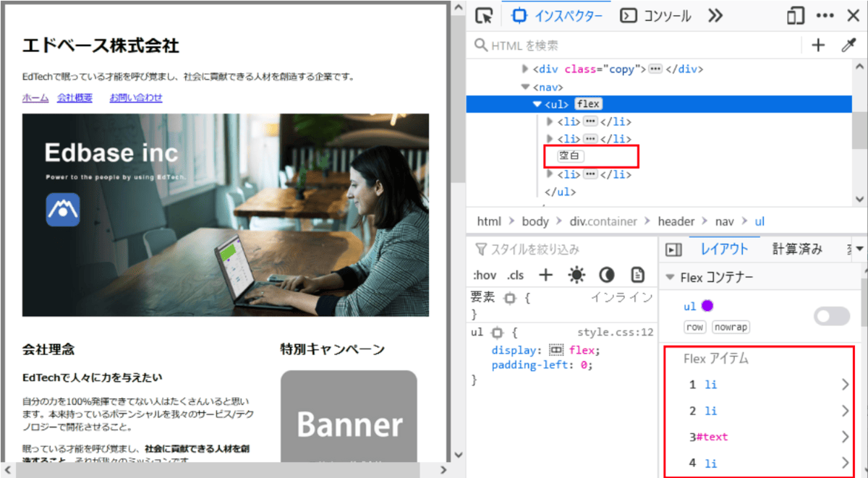Show more devtools tools with double chevron
The image size is (868, 478).
tap(715, 16)
